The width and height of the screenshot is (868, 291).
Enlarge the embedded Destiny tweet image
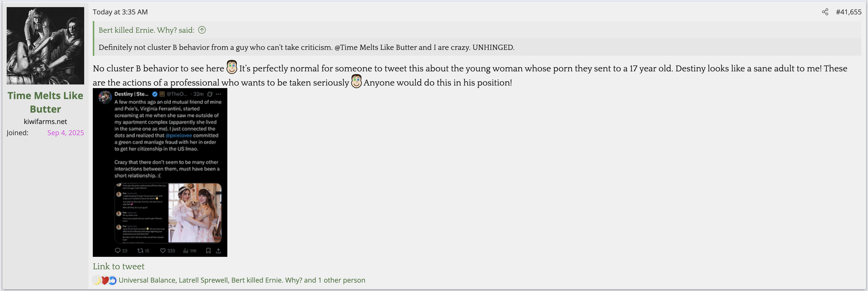pyautogui.click(x=160, y=172)
